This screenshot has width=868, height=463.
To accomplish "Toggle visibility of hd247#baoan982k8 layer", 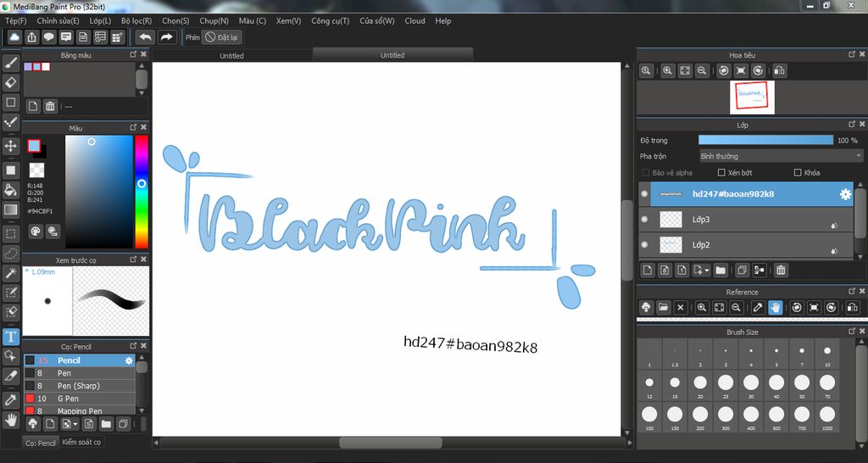I will click(x=644, y=194).
